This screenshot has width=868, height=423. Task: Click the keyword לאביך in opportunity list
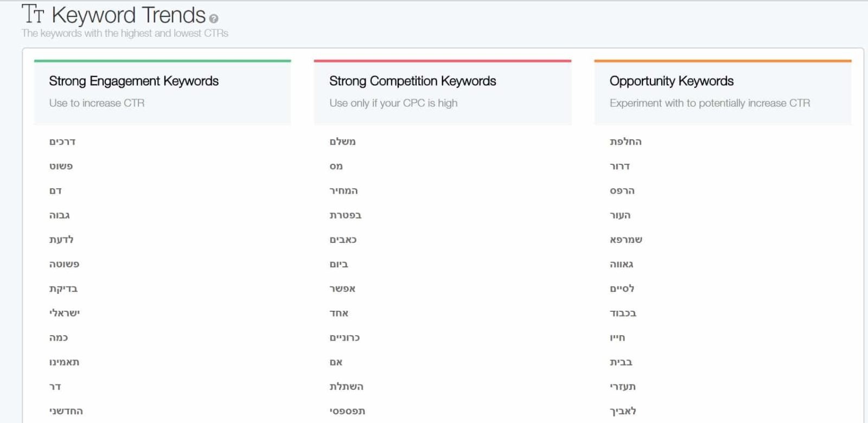(x=623, y=411)
